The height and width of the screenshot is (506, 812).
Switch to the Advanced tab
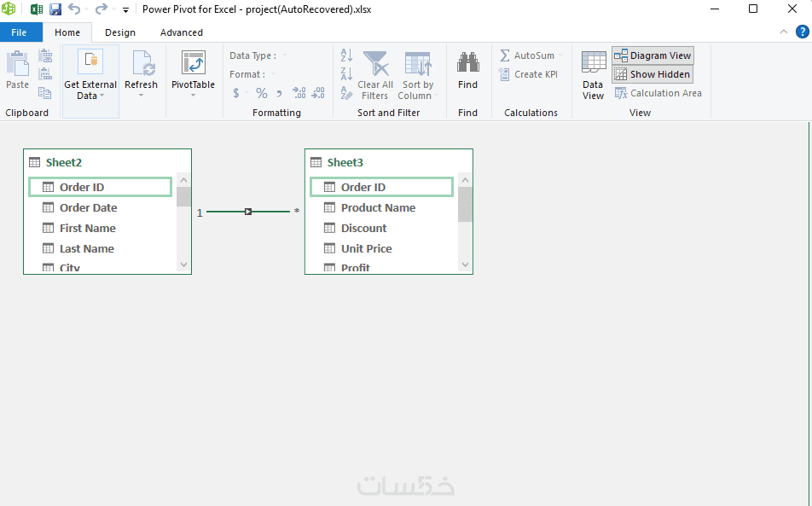[181, 32]
